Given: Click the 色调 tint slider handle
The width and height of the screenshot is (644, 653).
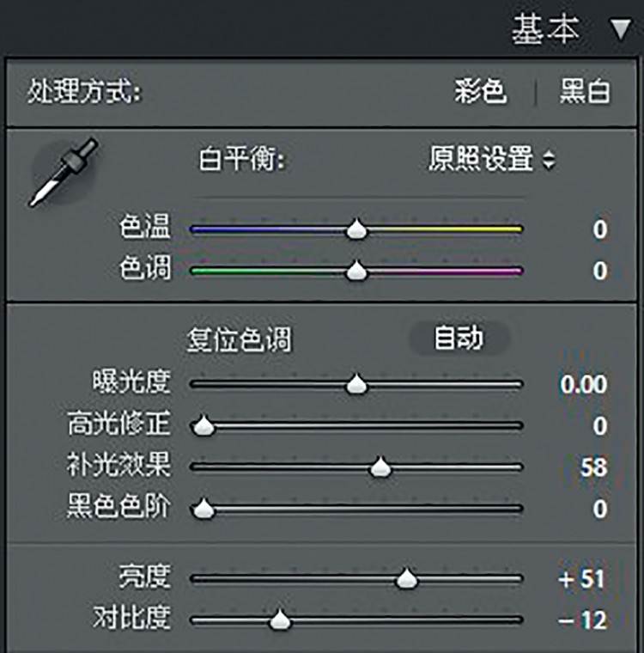Looking at the screenshot, I should 356,271.
